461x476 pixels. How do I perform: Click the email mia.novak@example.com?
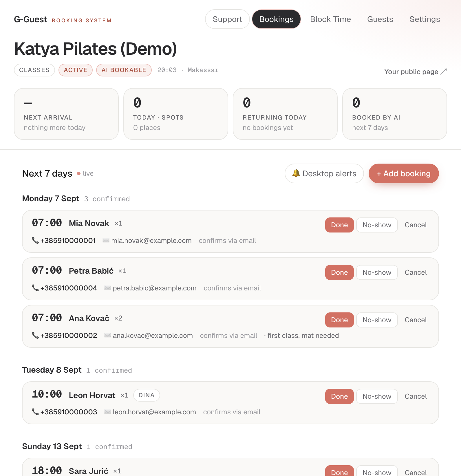pos(151,241)
